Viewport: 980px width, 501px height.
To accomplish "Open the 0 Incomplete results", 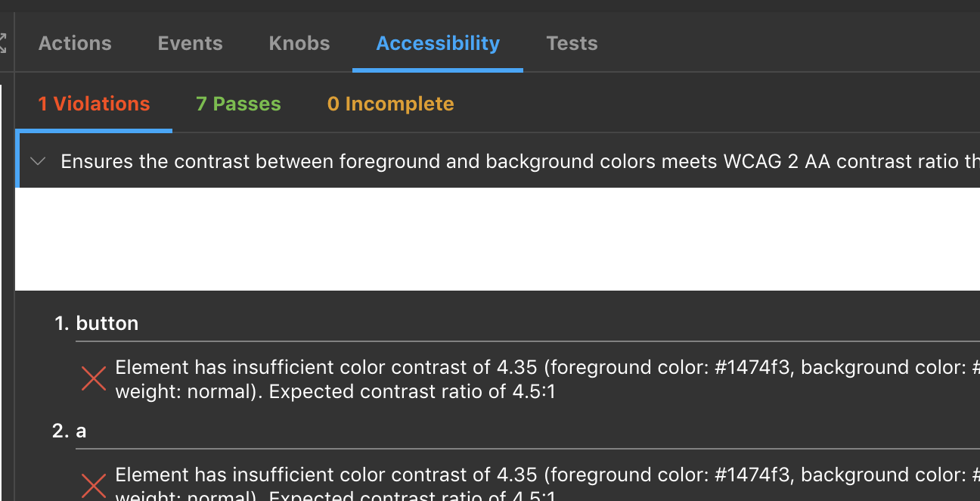I will 391,104.
